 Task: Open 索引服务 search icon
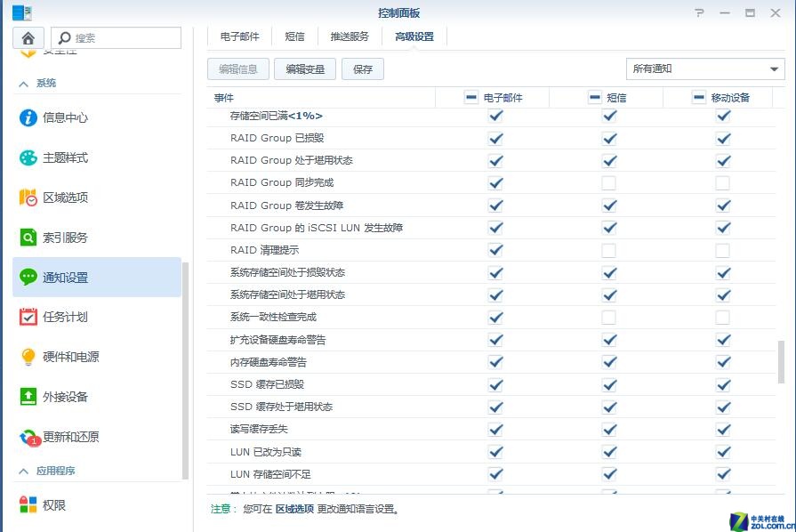pos(28,237)
